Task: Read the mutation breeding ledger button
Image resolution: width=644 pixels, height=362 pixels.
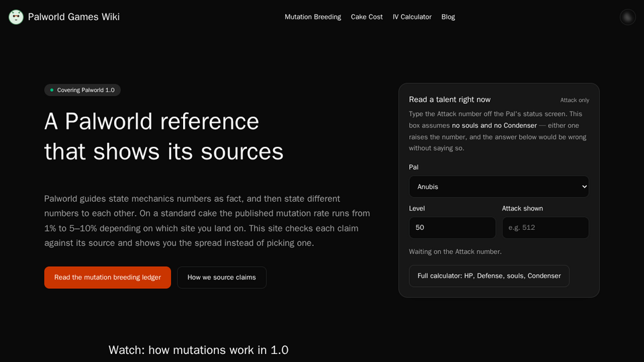Action: tap(107, 278)
